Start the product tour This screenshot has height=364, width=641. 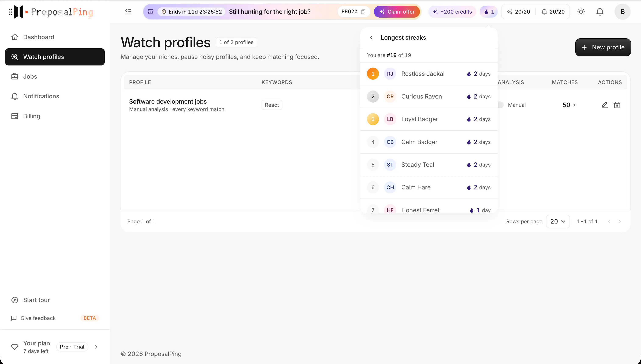pos(55,300)
